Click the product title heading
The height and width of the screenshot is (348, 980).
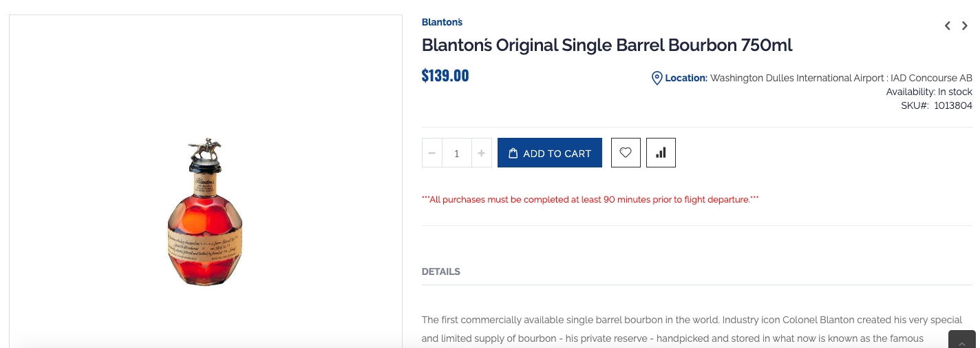606,45
